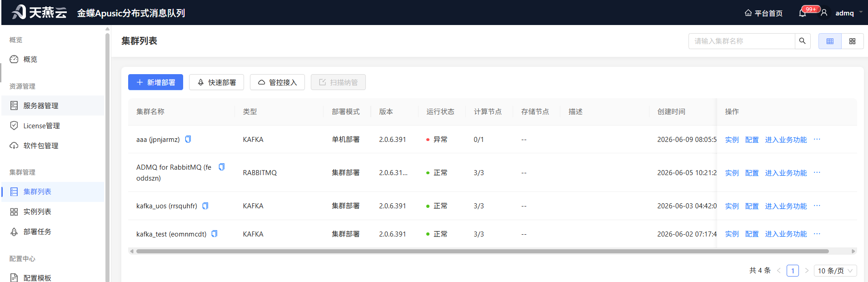
Task: Copy the ADMQ for RabbitMQ cluster name
Action: coord(222,167)
